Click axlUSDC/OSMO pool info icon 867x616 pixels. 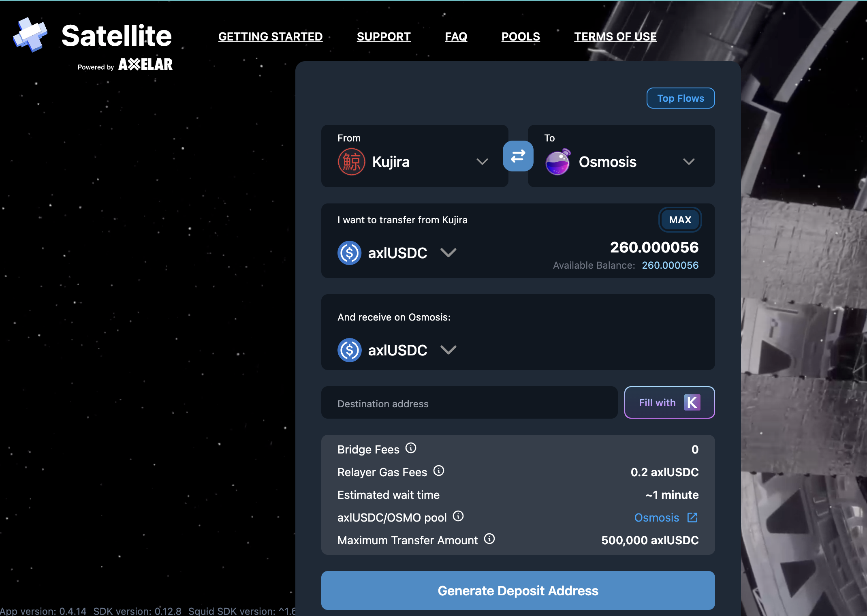click(x=458, y=516)
